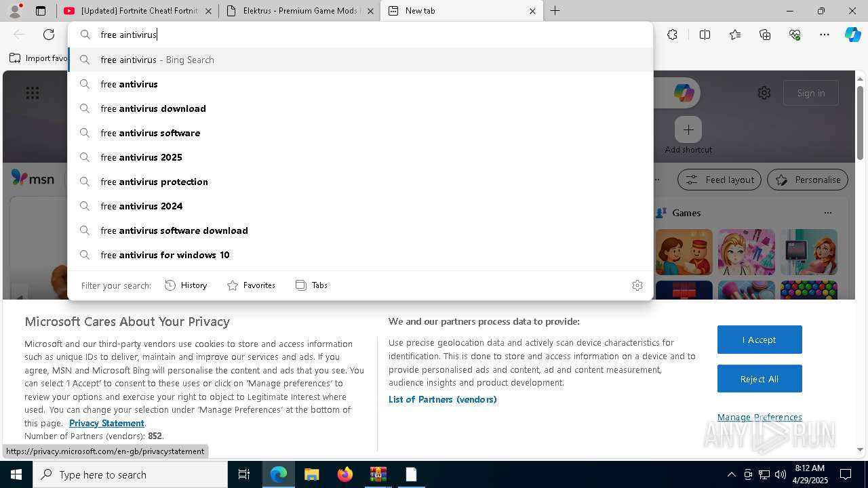The height and width of the screenshot is (488, 868).
Task: Open the volume icon in system tray
Action: [x=781, y=474]
